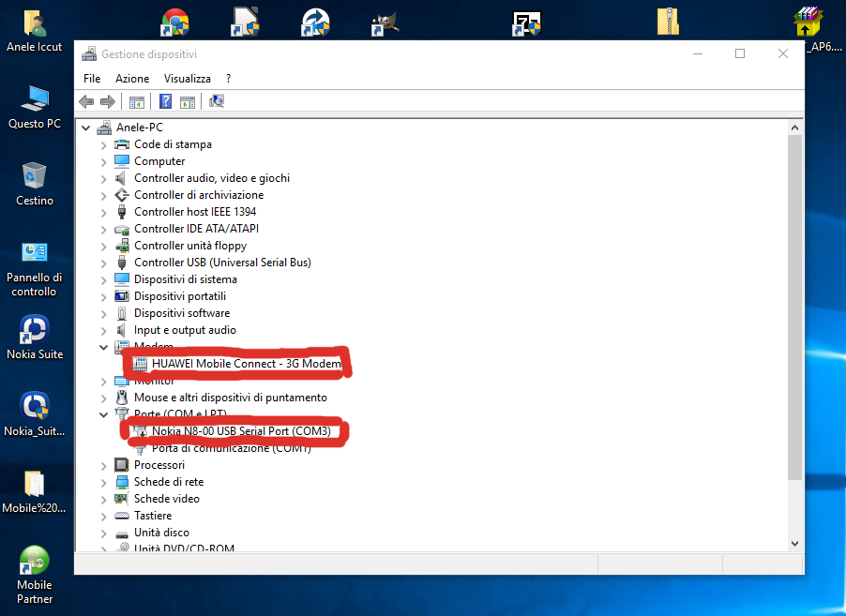The image size is (846, 616).
Task: Open Nokia Suite desktop shortcut
Action: [x=35, y=338]
